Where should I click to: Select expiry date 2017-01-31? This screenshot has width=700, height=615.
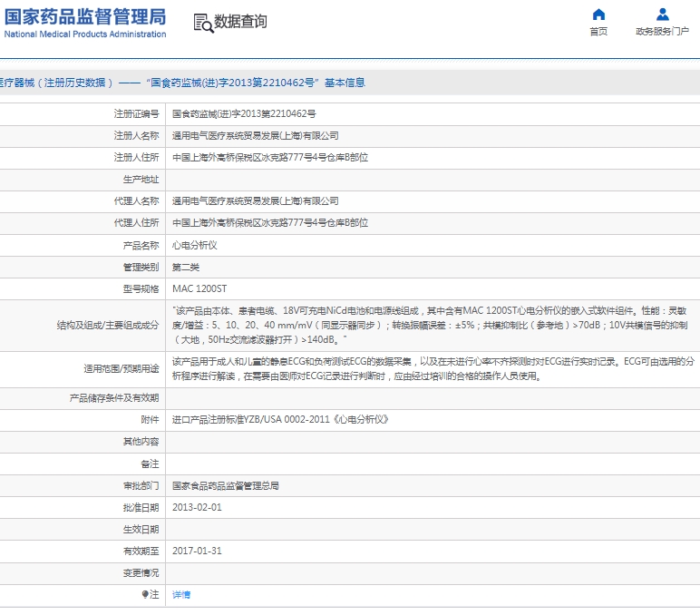click(197, 552)
